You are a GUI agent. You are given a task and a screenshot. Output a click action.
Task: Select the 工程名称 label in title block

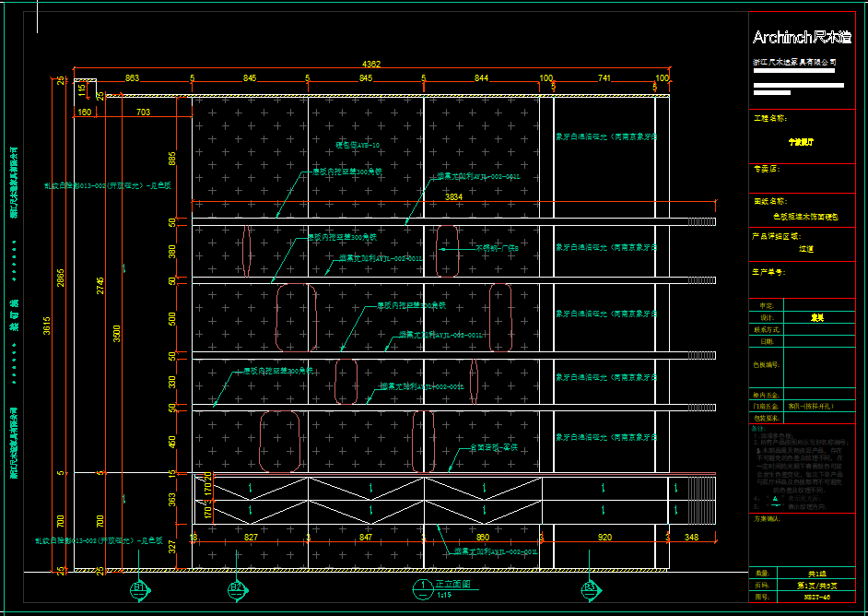tap(770, 118)
